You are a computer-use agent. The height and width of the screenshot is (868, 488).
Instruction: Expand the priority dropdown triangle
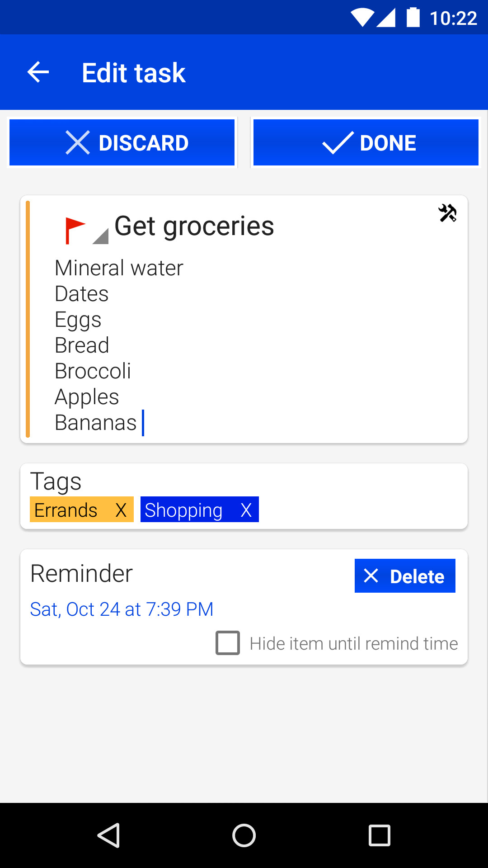[x=101, y=236]
